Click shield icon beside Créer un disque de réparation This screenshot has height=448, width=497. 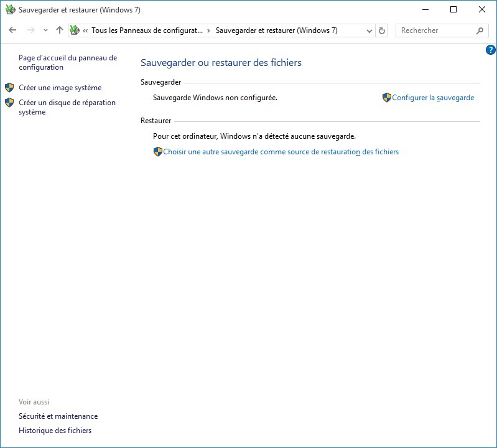click(9, 103)
